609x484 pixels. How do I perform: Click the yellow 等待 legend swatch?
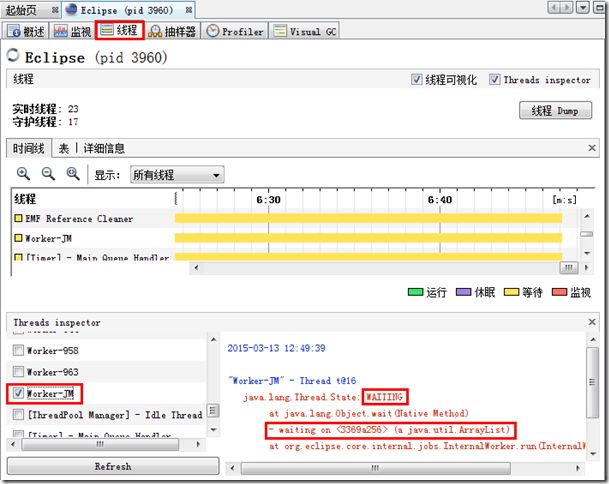pyautogui.click(x=511, y=292)
